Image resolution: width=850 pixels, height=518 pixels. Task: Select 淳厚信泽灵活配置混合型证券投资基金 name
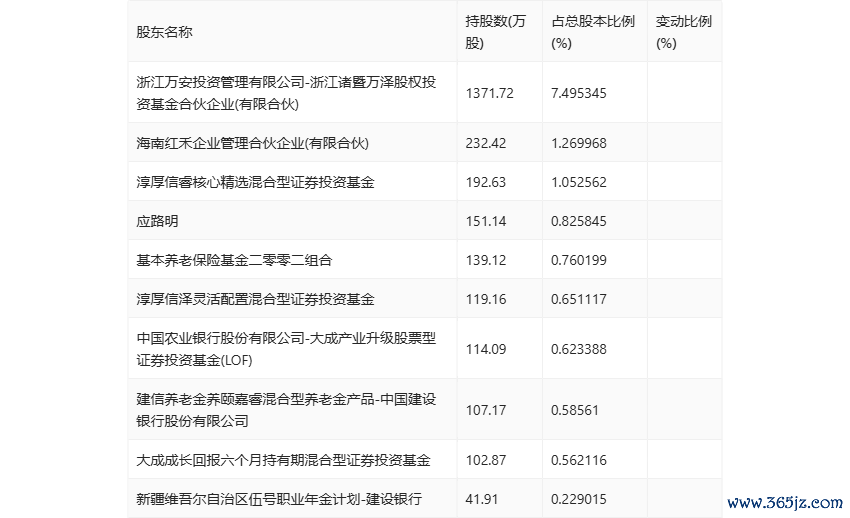(255, 299)
